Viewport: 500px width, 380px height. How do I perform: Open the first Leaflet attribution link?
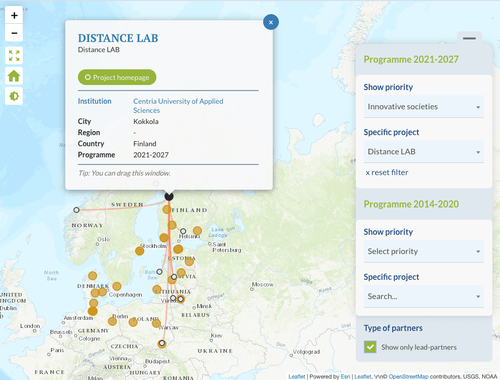tap(297, 376)
